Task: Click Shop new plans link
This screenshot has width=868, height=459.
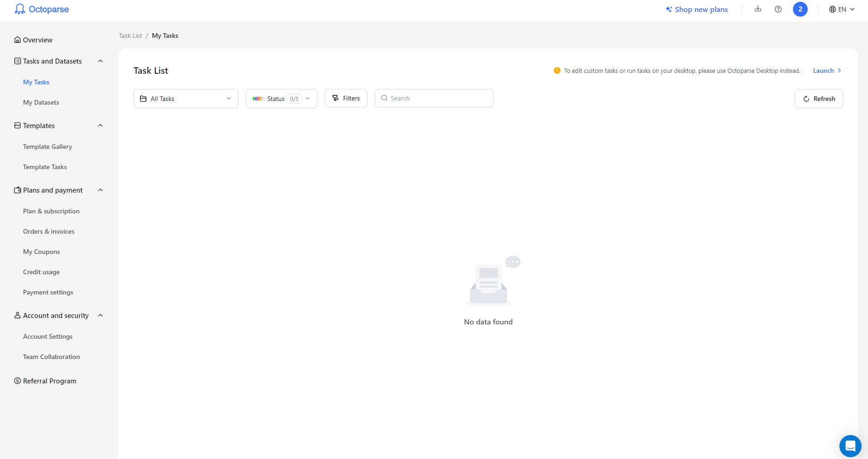Action: pos(701,9)
